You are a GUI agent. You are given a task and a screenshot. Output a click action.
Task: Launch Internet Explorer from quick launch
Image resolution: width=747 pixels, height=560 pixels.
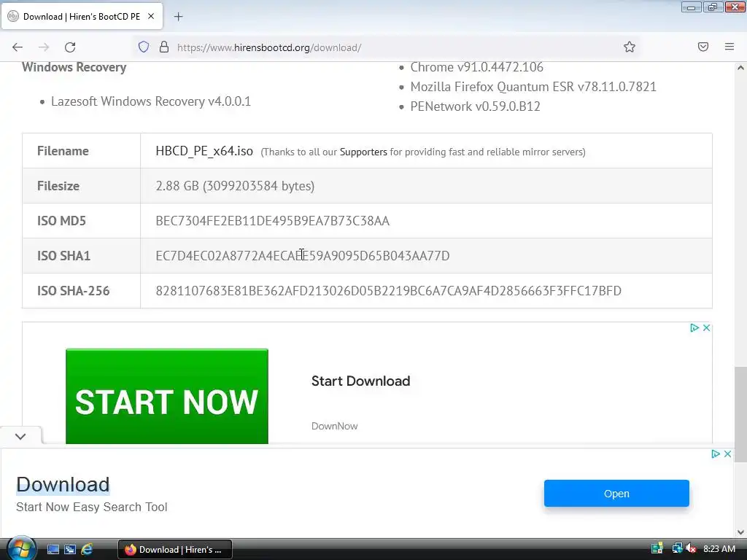coord(87,550)
